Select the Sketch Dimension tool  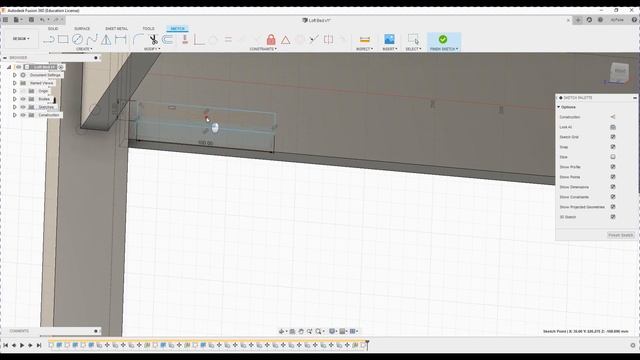[120, 39]
